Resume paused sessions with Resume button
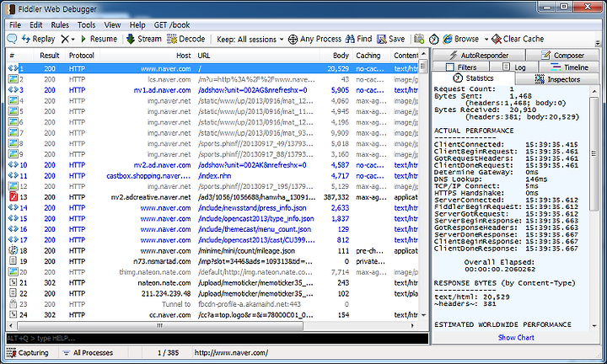Viewport: 607px width, 364px height. click(99, 39)
